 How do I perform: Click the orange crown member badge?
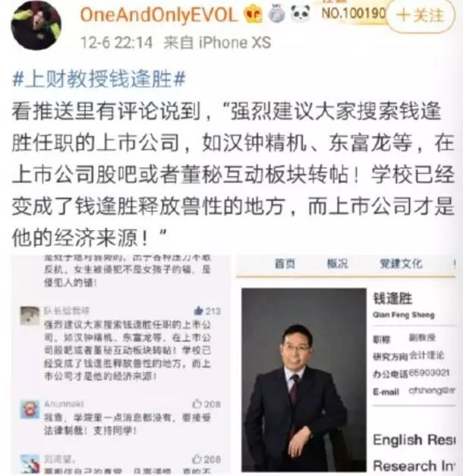(254, 14)
